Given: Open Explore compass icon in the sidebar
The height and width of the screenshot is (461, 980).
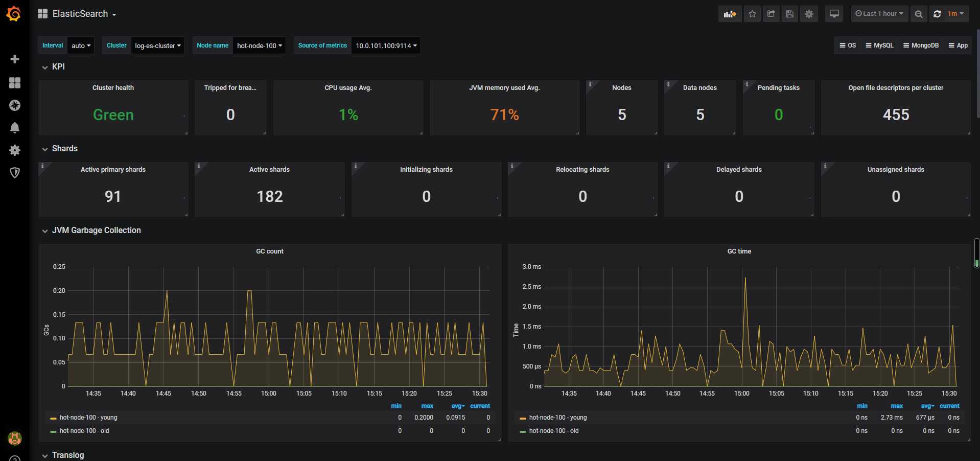Looking at the screenshot, I should pyautogui.click(x=15, y=105).
